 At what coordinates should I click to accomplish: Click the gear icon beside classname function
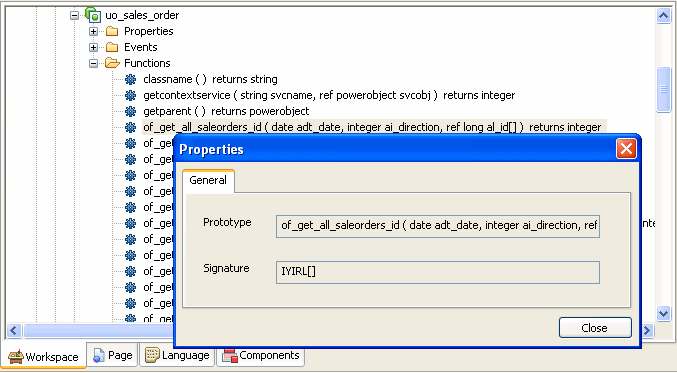(x=130, y=79)
